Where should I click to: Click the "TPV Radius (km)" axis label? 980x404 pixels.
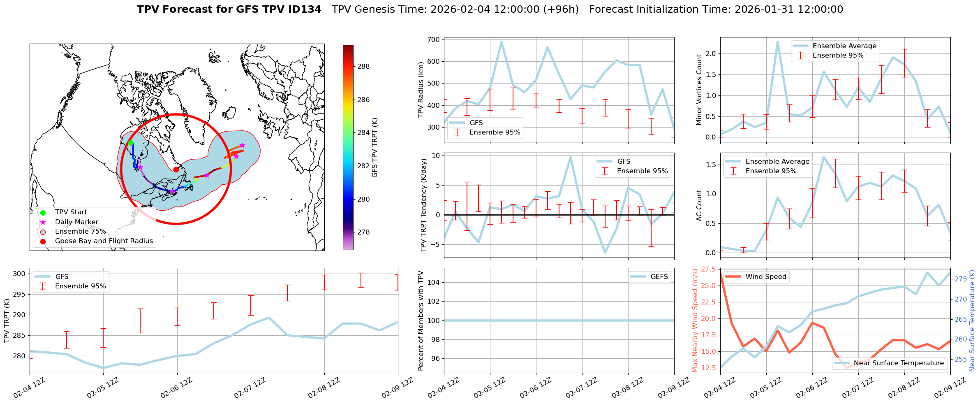(421, 90)
